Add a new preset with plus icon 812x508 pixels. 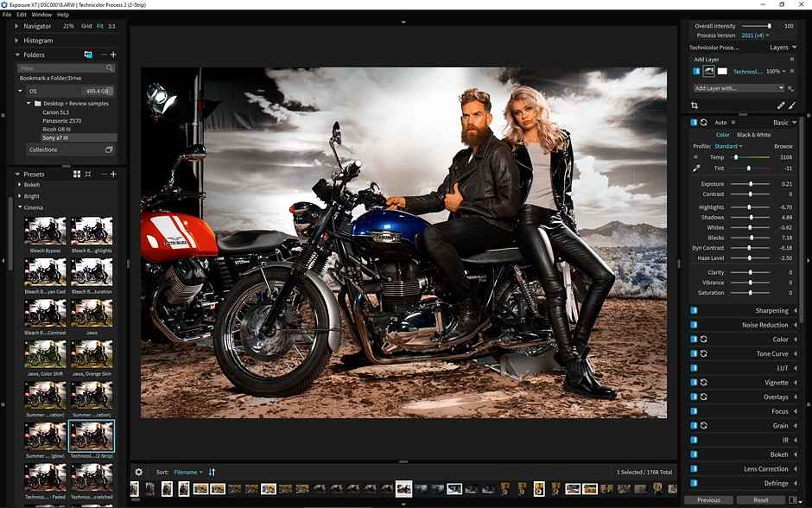[x=112, y=174]
